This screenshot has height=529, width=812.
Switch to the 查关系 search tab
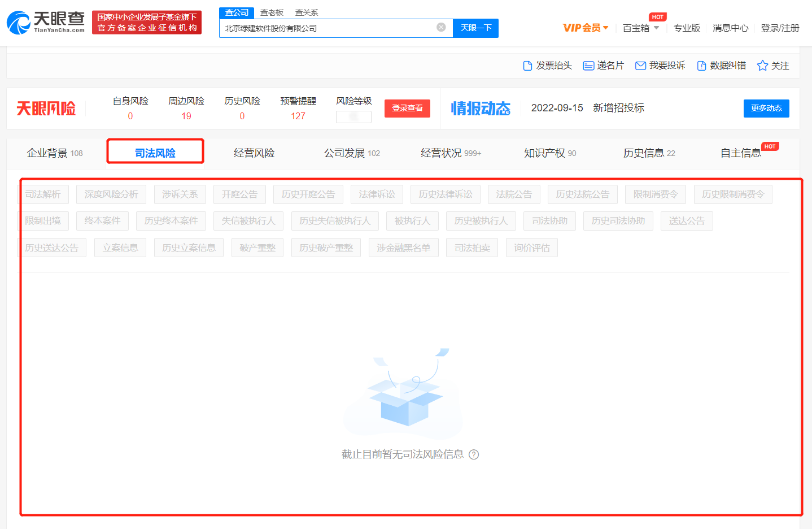[307, 12]
